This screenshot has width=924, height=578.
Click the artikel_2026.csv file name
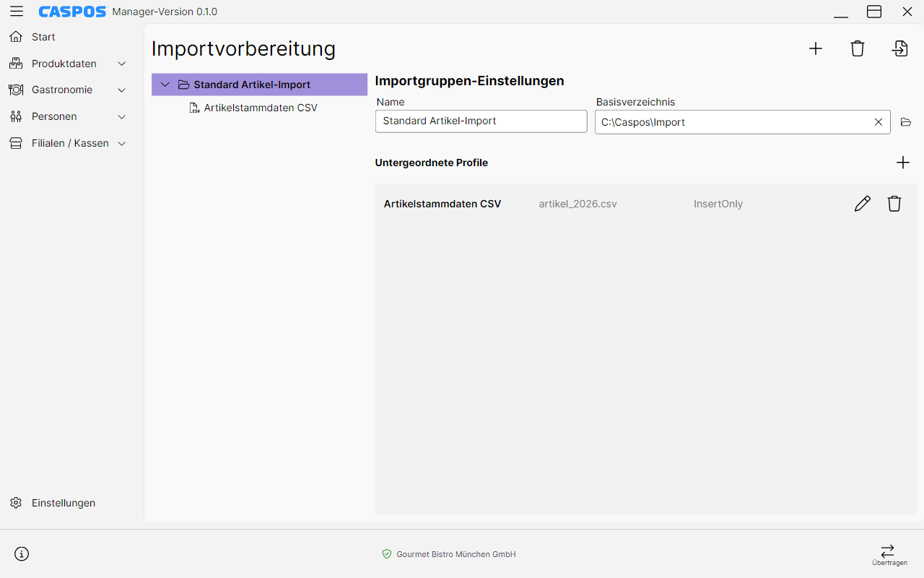click(577, 204)
